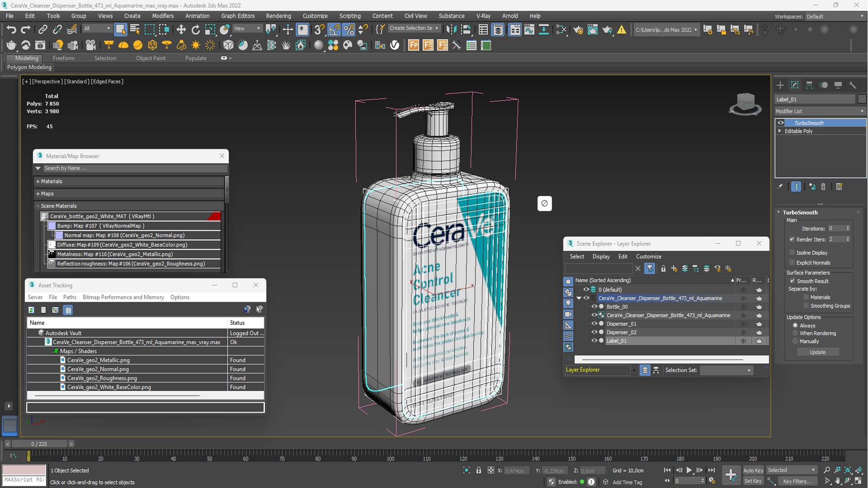The height and width of the screenshot is (488, 868).
Task: Refresh the Asset Tracking list
Action: click(x=31, y=310)
